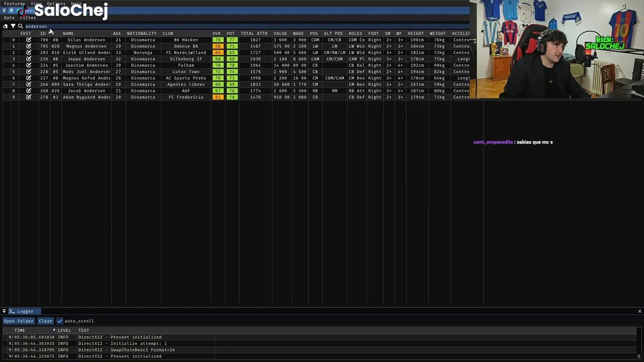The width and height of the screenshot is (644, 362).
Task: Open the Data menu
Action: point(9,18)
